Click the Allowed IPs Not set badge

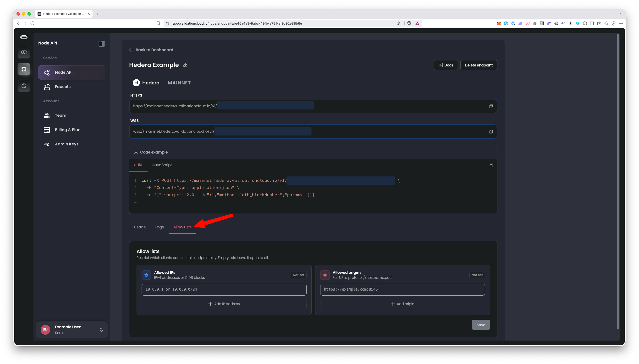[x=298, y=275]
